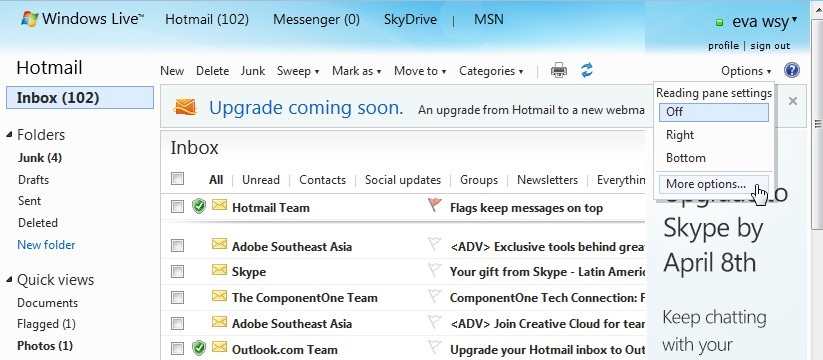Viewport: 823px width, 360px height.
Task: Filter inbox by Contacts
Action: coord(322,180)
